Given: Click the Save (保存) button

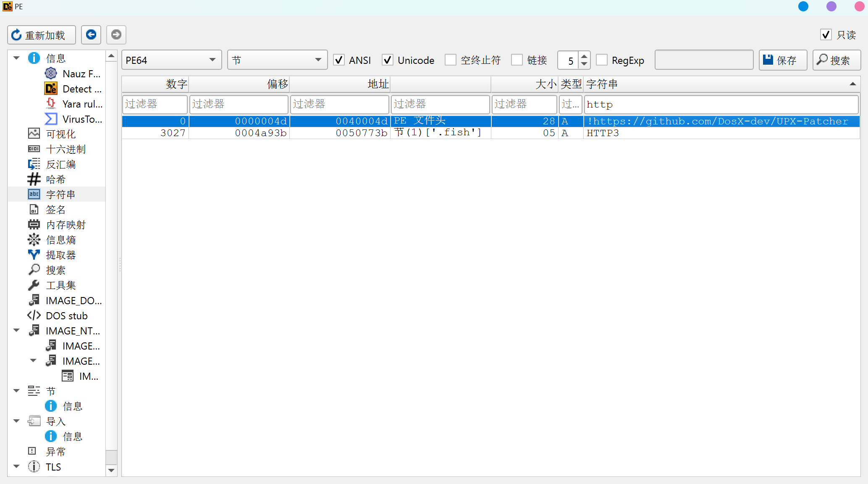Looking at the screenshot, I should point(782,60).
